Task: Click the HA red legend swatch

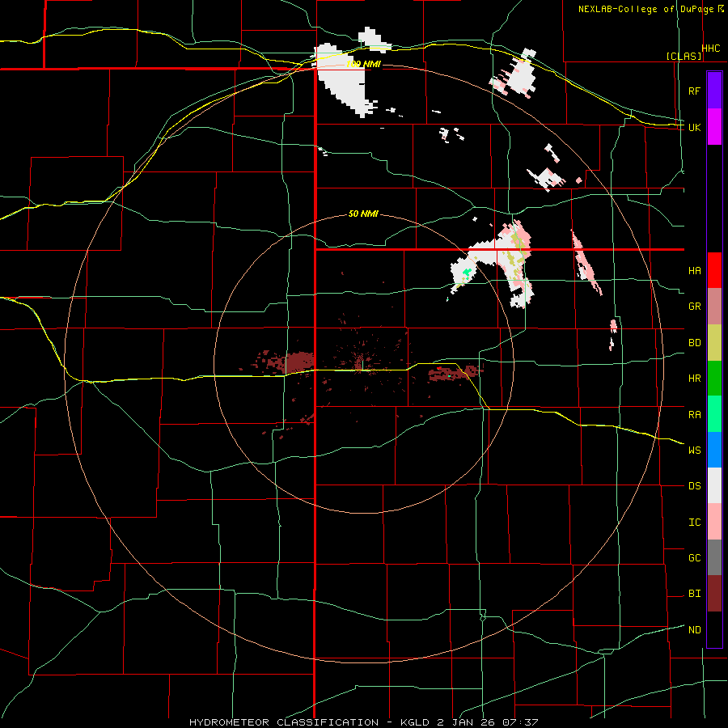Action: pyautogui.click(x=714, y=270)
